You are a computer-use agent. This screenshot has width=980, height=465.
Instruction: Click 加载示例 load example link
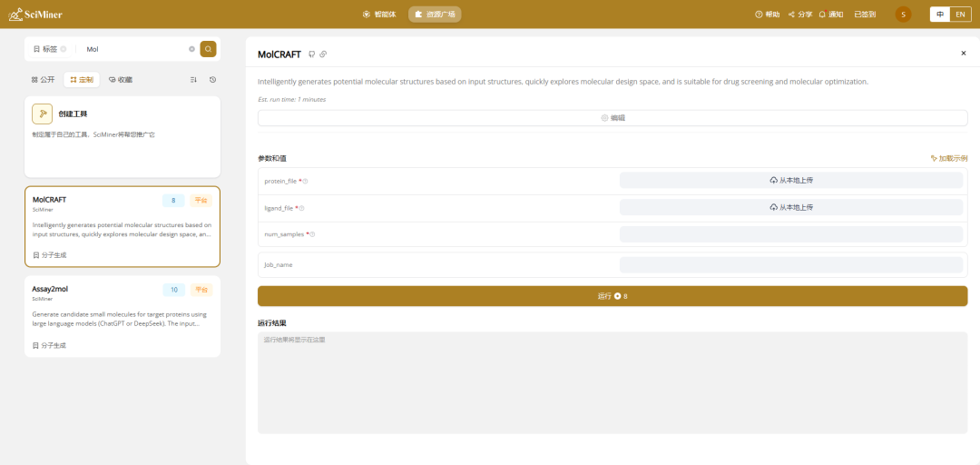pyautogui.click(x=948, y=158)
